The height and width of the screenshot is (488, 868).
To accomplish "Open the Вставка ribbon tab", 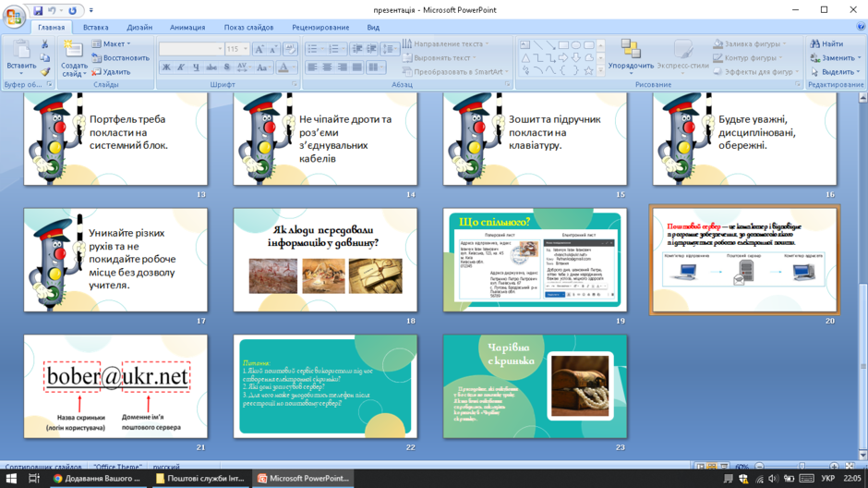I will point(96,27).
